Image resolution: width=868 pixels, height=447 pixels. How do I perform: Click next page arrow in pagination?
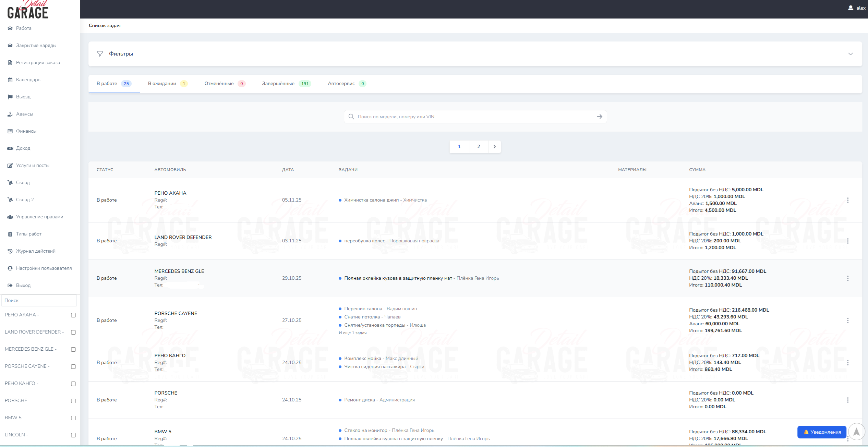tap(494, 147)
